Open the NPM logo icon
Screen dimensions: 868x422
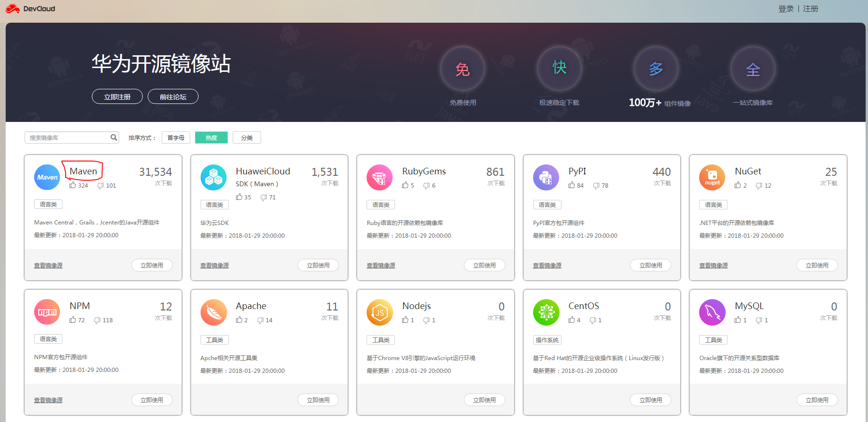click(x=47, y=312)
